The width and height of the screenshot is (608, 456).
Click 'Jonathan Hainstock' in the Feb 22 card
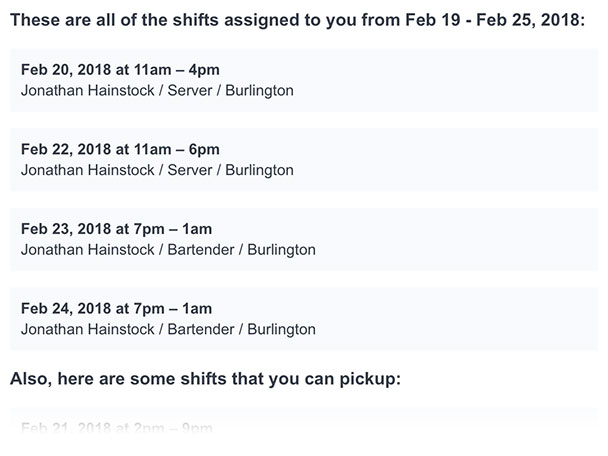click(x=88, y=170)
